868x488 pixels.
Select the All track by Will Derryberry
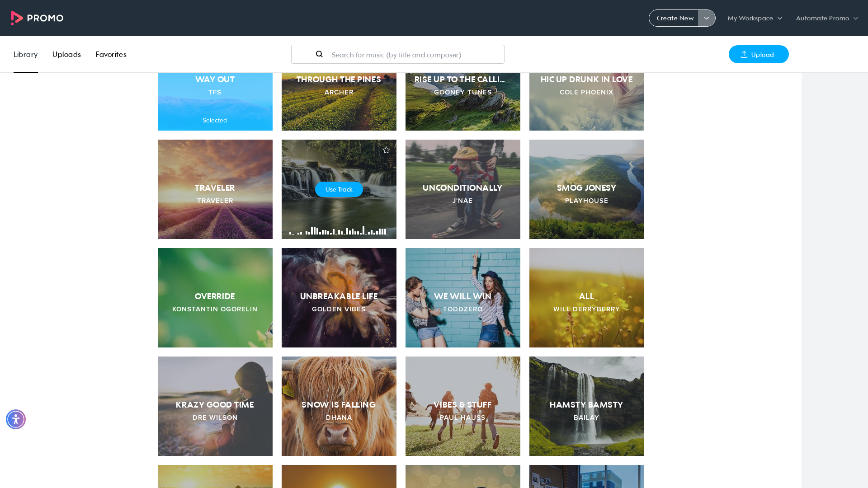click(587, 298)
